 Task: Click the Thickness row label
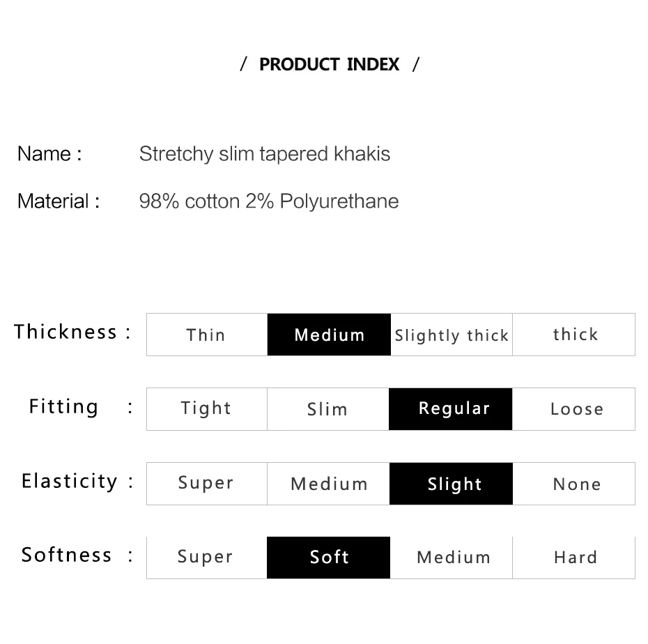[x=66, y=332]
